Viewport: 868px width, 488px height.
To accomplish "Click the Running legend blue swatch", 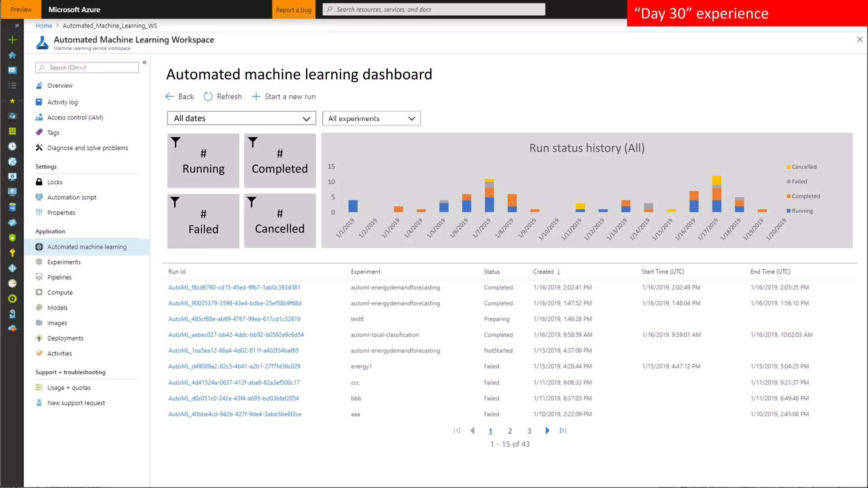I will tap(788, 211).
